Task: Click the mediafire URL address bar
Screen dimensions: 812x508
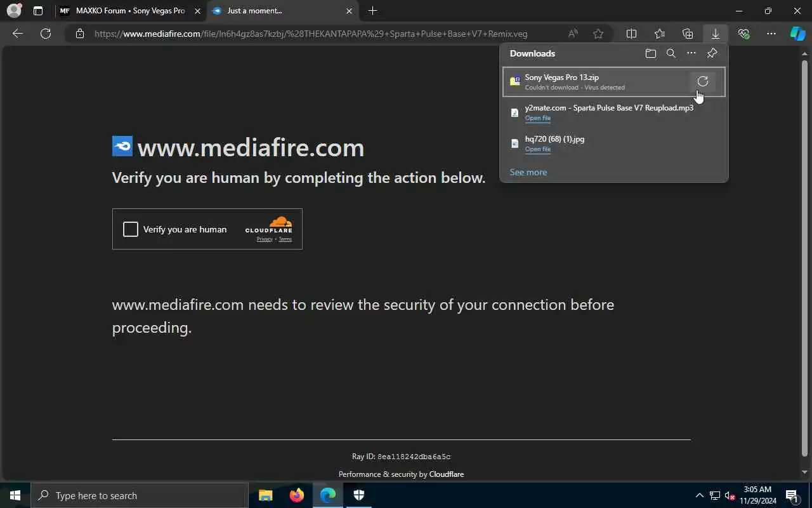Action: coord(311,34)
